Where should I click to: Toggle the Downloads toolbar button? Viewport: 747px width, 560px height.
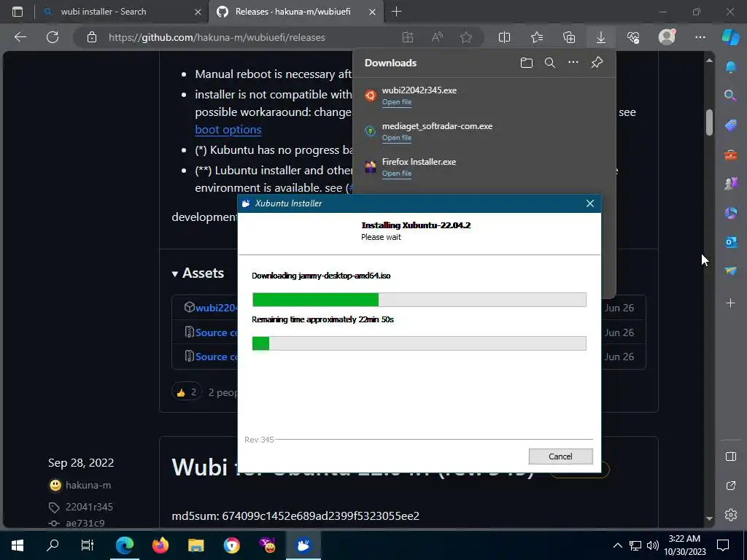point(601,37)
